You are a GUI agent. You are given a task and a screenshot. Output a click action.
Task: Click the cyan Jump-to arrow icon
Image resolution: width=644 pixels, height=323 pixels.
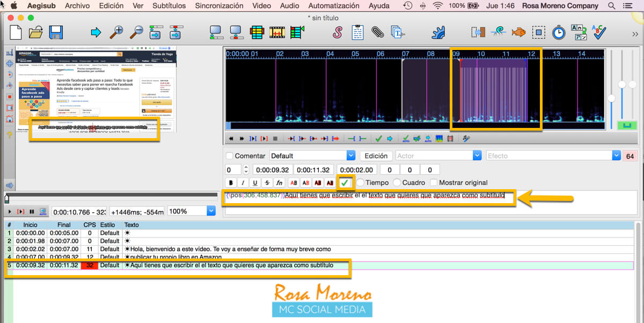pos(96,33)
